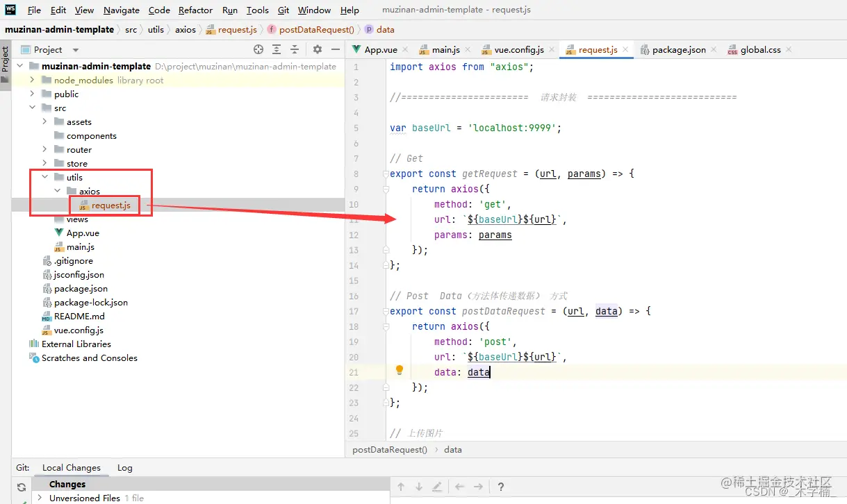This screenshot has height=504, width=847.
Task: Click the Collapse All icon in Project panel
Action: point(295,49)
